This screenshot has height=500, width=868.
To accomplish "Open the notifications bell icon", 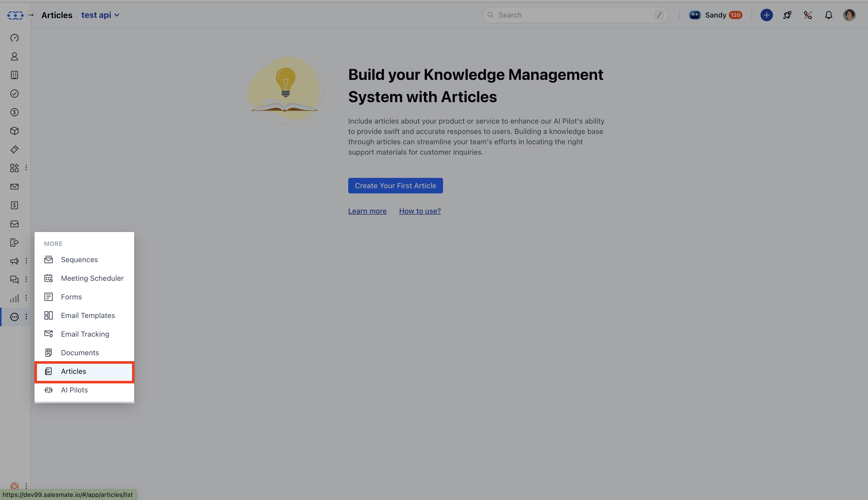I will [x=828, y=15].
